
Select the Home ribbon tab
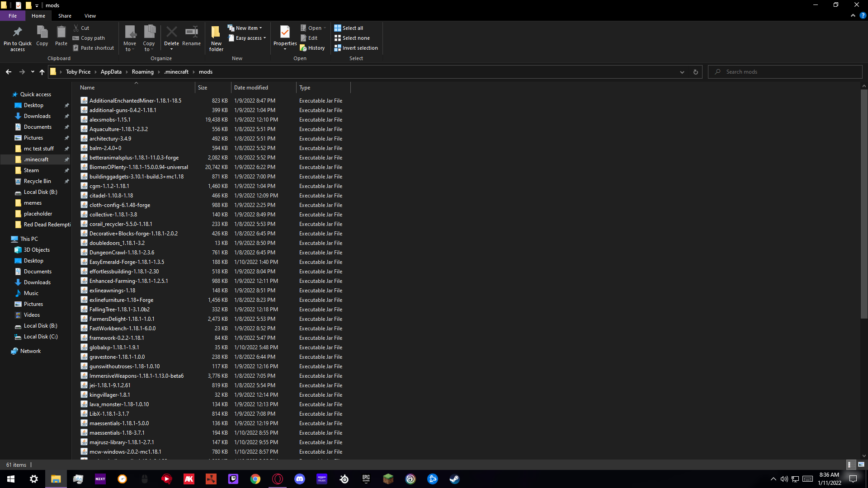(x=38, y=16)
